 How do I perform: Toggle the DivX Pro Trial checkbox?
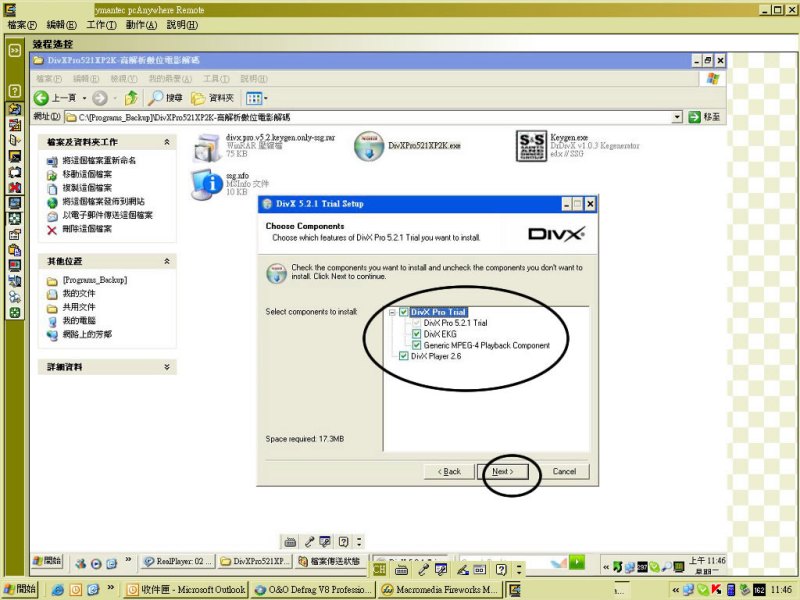(404, 312)
